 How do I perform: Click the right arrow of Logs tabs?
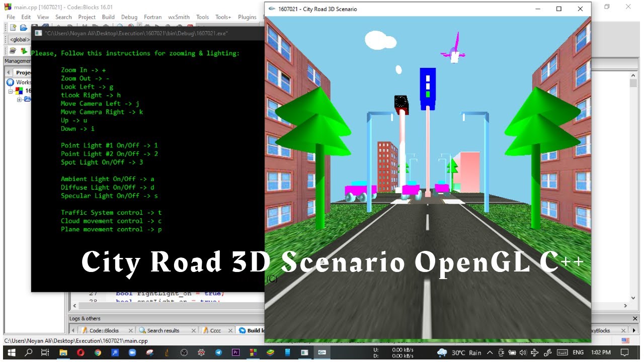click(x=634, y=330)
